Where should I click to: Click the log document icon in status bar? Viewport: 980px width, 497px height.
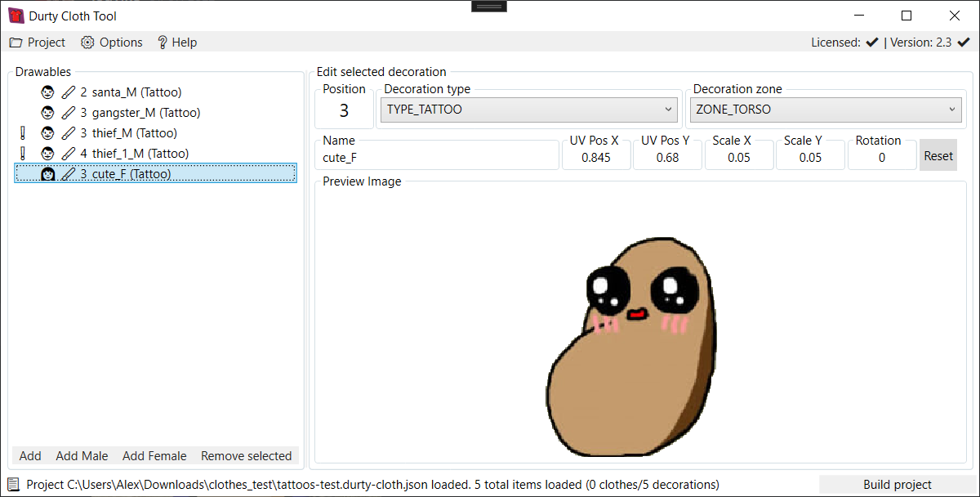tap(14, 485)
